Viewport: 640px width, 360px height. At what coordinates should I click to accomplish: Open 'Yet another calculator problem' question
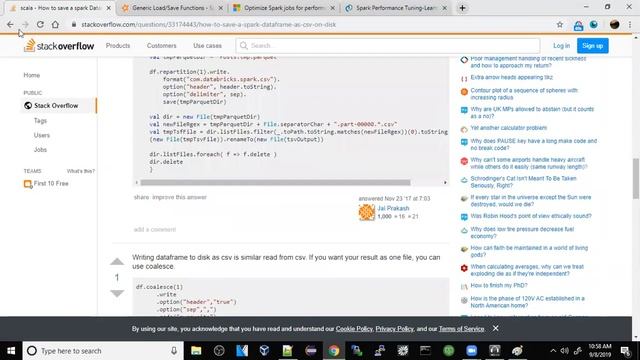coord(508,128)
